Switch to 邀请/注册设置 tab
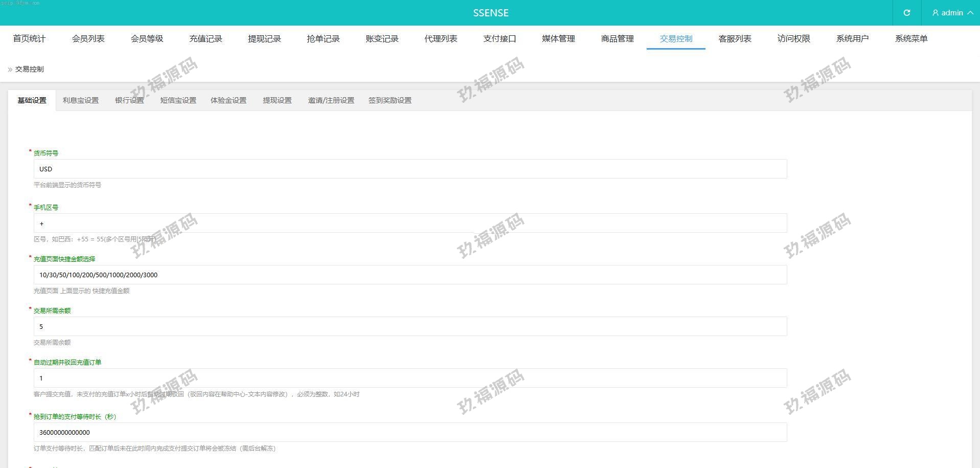This screenshot has width=980, height=468. tap(331, 100)
